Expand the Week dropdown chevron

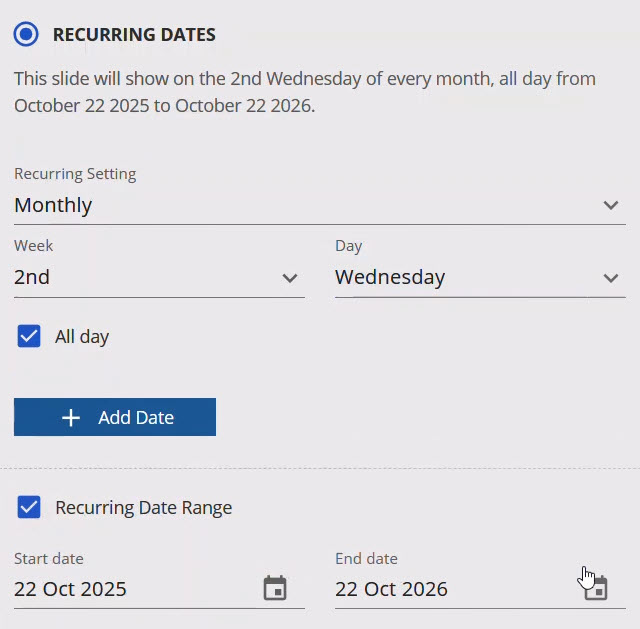[290, 278]
